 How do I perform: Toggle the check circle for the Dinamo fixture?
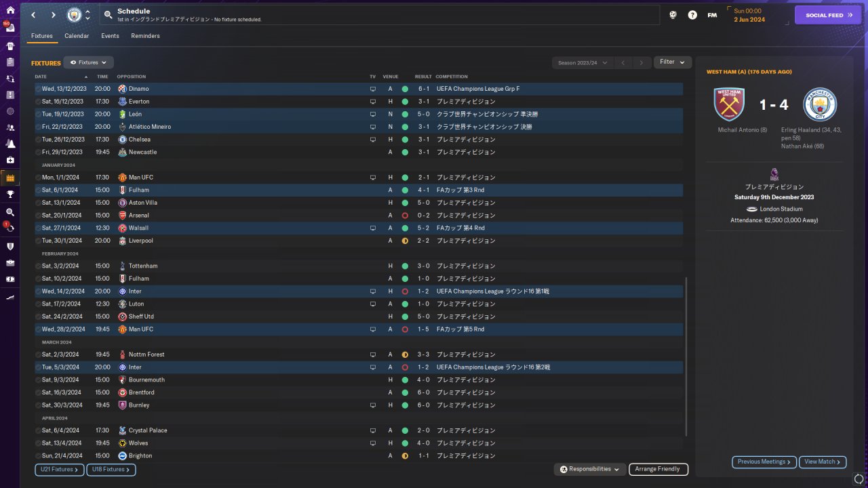[38, 89]
